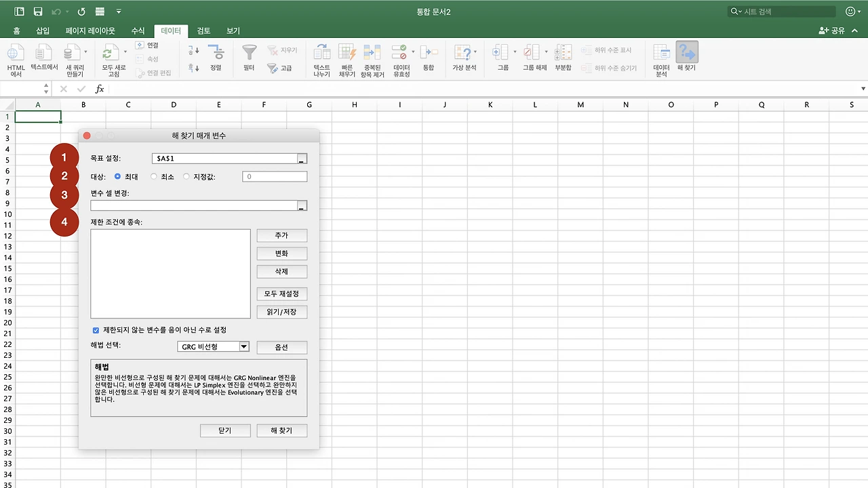Click the 추가 button in Solver dialog
The height and width of the screenshot is (488, 868).
pos(281,235)
